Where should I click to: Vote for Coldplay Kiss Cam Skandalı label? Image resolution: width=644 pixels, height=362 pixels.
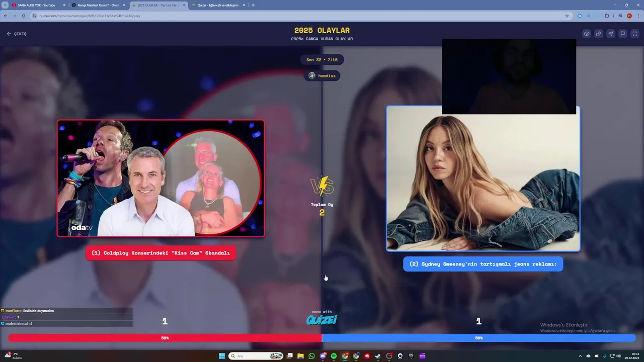click(160, 253)
